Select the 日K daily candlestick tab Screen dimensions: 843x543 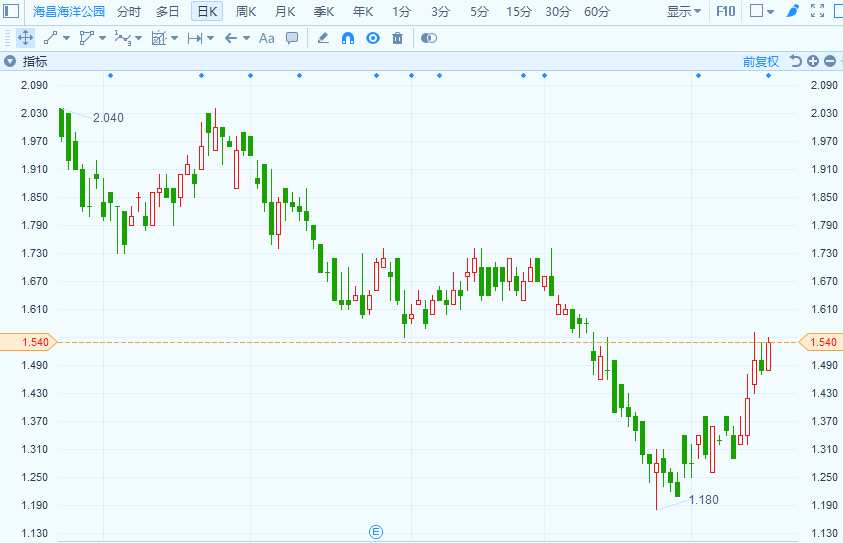[x=207, y=11]
